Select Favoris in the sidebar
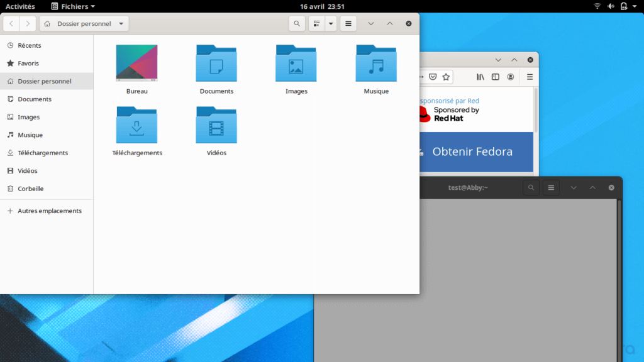 coord(47,63)
